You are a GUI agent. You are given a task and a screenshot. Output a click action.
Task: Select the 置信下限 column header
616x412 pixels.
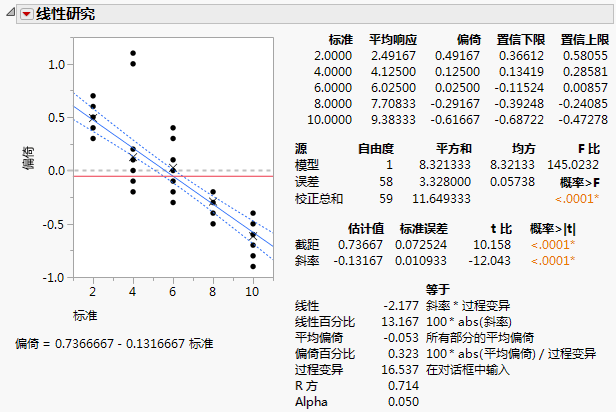click(x=521, y=40)
